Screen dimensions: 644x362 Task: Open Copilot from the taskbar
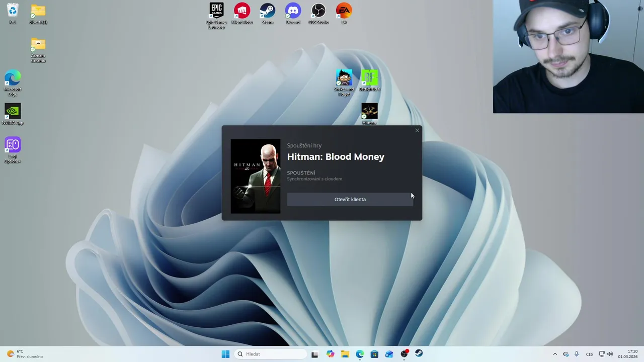(x=330, y=354)
